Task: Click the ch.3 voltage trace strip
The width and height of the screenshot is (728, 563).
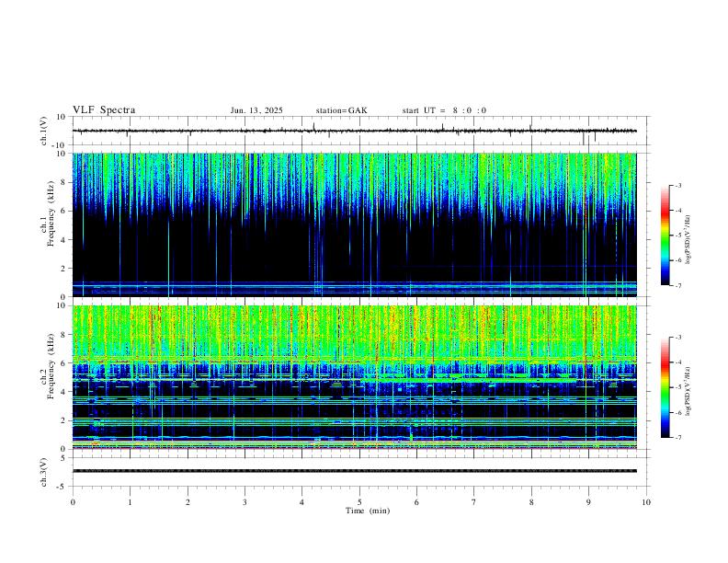Action: [354, 471]
